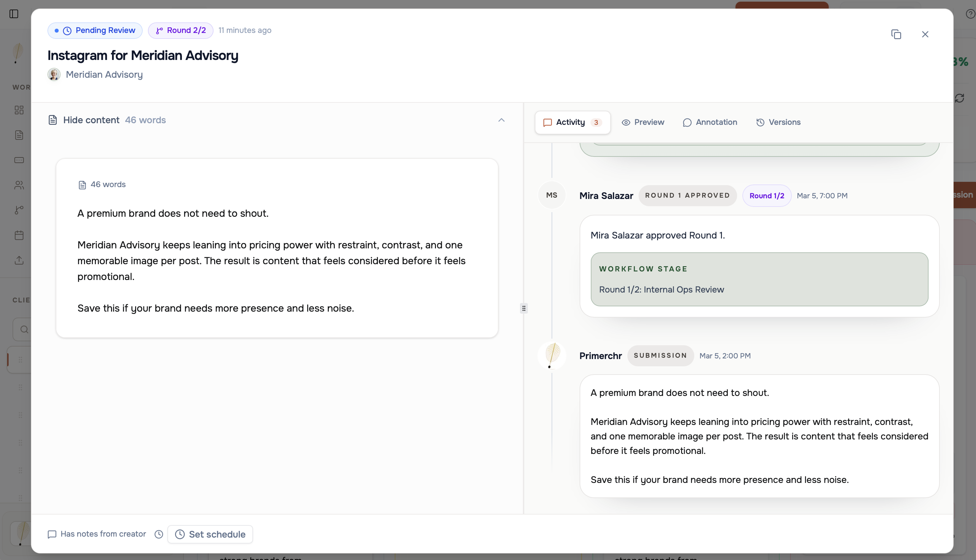Click the Round 1/2 badge beside Mira Salazar

pos(767,195)
